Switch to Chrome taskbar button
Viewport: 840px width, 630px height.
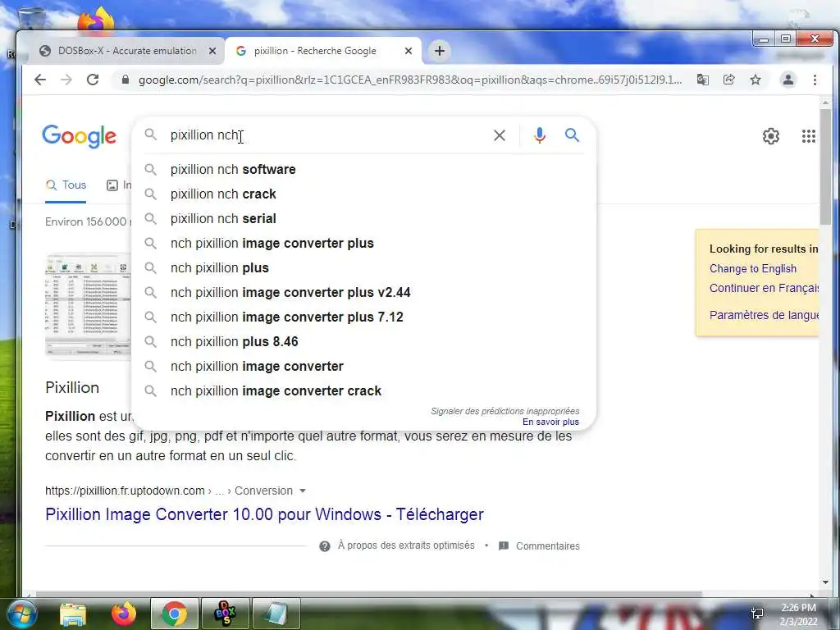pyautogui.click(x=174, y=614)
